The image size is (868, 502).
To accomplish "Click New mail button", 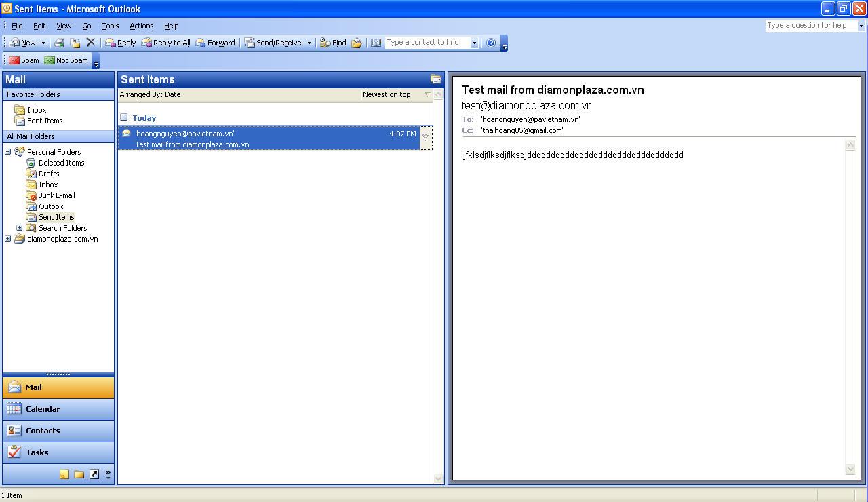I will point(23,43).
